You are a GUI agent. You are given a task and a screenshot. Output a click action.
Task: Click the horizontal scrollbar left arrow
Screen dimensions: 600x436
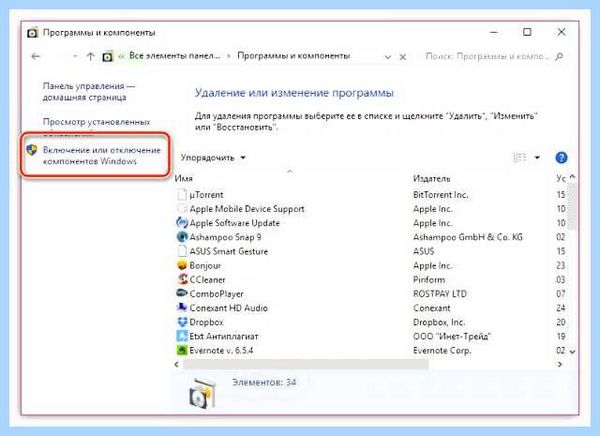[176, 364]
